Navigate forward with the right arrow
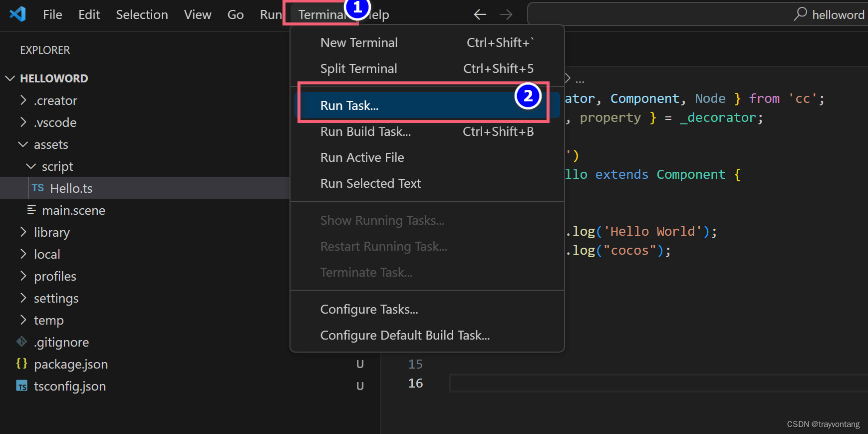 click(506, 14)
